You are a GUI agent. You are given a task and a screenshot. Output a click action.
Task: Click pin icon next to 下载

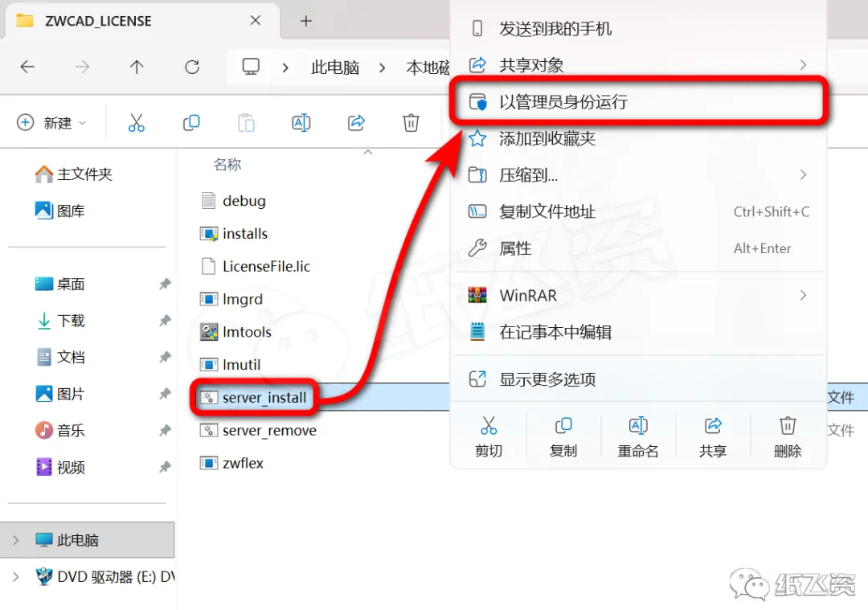click(x=165, y=321)
